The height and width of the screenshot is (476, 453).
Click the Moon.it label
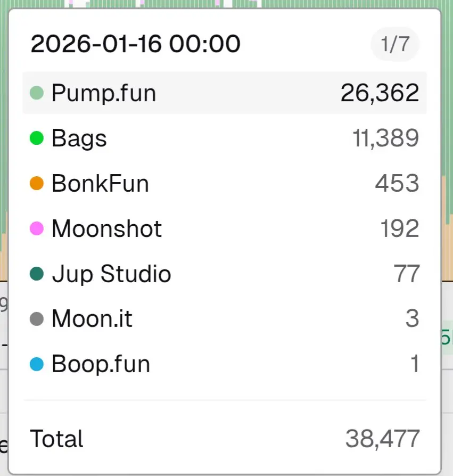click(x=92, y=319)
